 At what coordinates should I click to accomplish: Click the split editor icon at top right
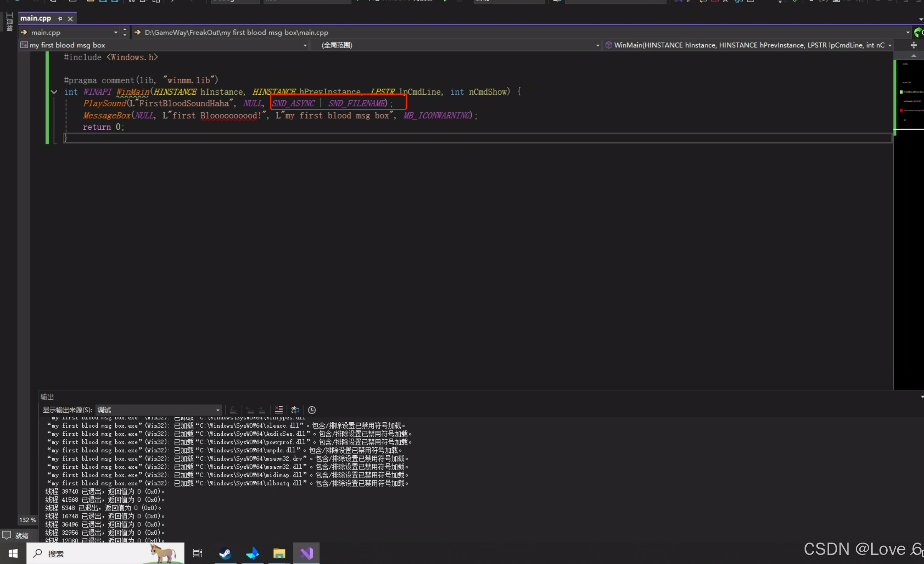(913, 45)
